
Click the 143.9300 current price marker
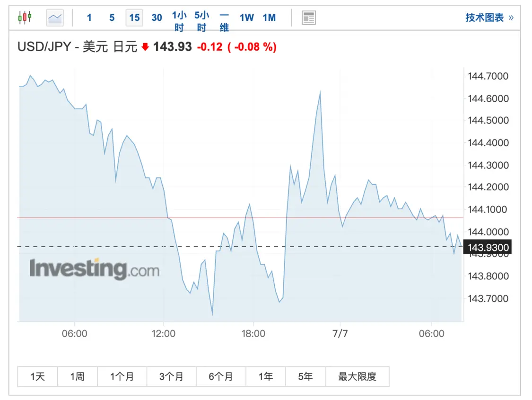[x=488, y=247]
